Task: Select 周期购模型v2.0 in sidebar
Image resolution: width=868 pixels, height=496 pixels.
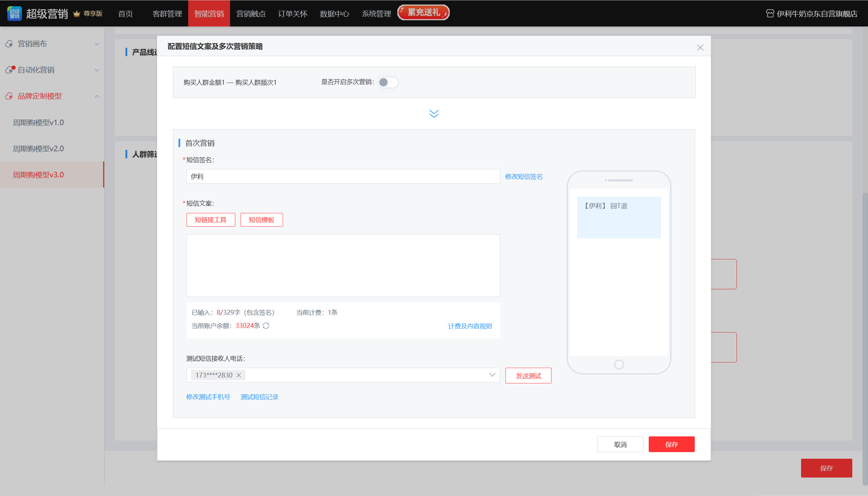Action: [52, 148]
